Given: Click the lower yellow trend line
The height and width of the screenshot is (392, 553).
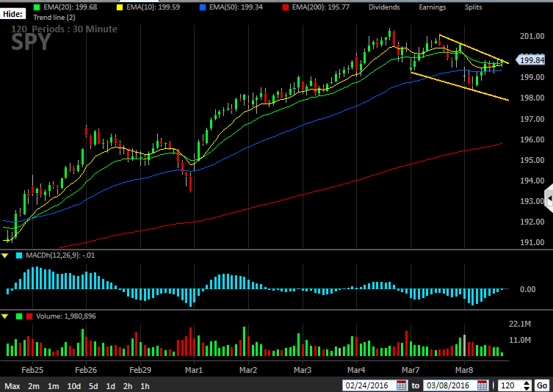Looking at the screenshot, I should (460, 87).
